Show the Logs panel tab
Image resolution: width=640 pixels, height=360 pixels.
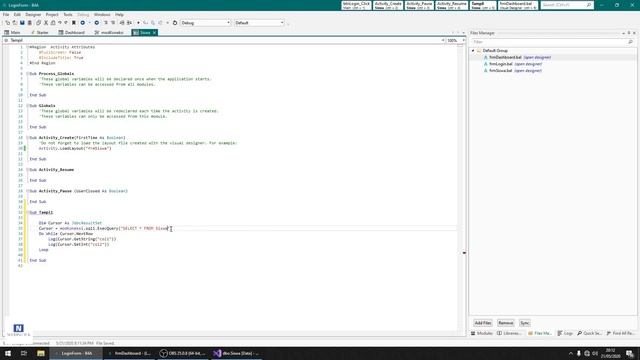point(565,333)
